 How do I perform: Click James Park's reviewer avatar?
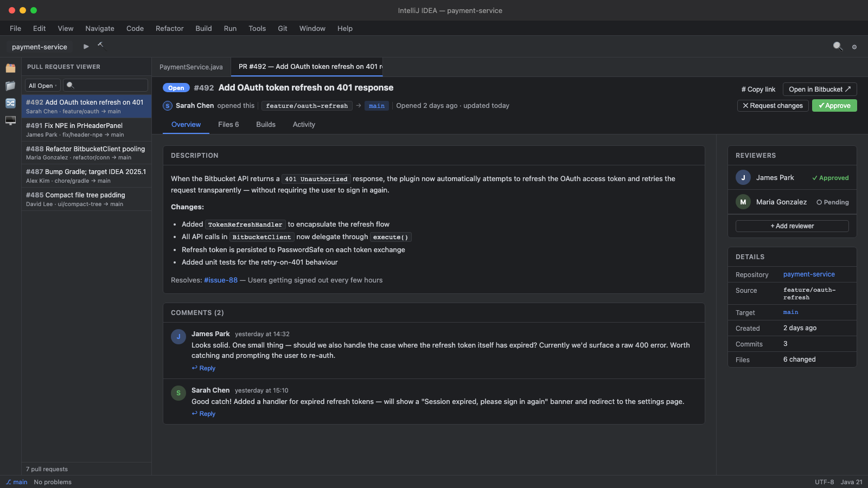coord(743,177)
